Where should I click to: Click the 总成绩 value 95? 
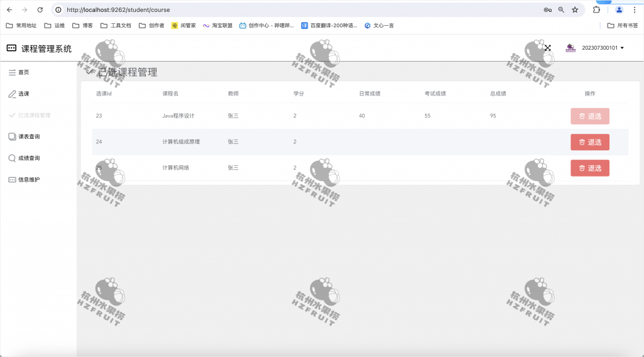(493, 116)
